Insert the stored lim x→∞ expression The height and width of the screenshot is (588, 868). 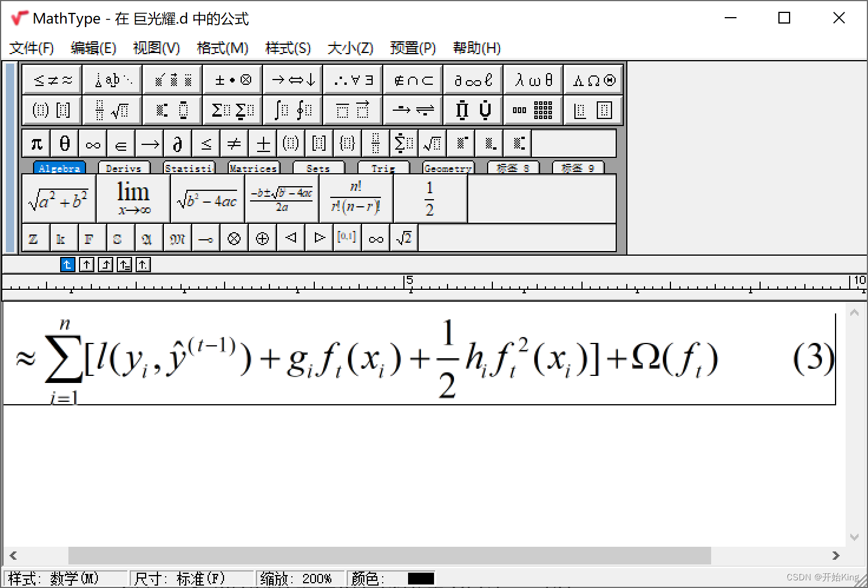tap(133, 198)
